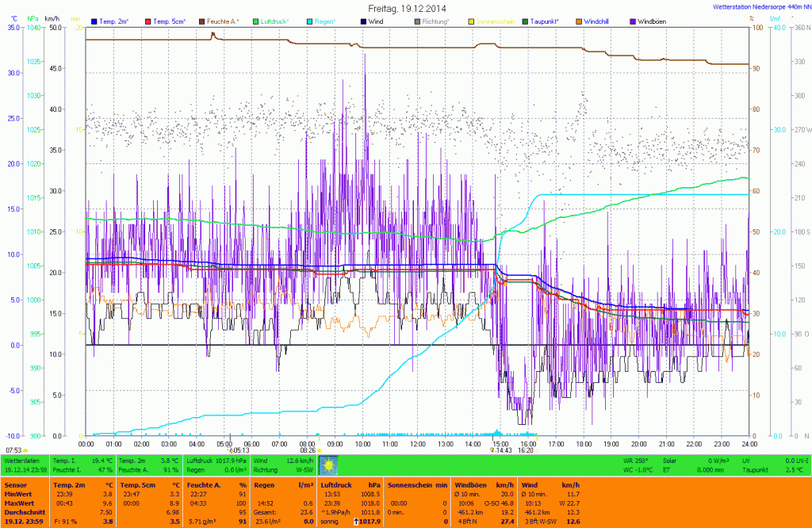Screen dimensions: 812x528
Task: Select the sun marker labeled 08:26
Action: coord(318,450)
